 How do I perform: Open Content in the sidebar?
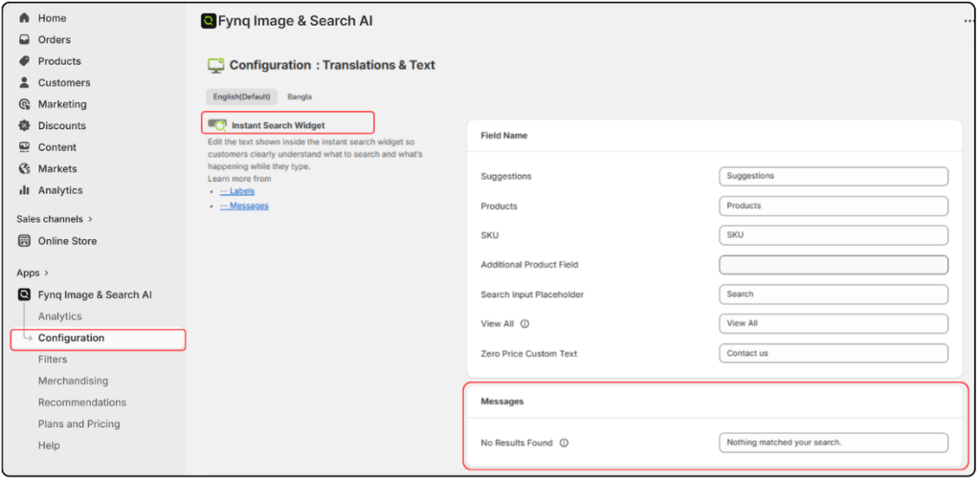pos(56,147)
